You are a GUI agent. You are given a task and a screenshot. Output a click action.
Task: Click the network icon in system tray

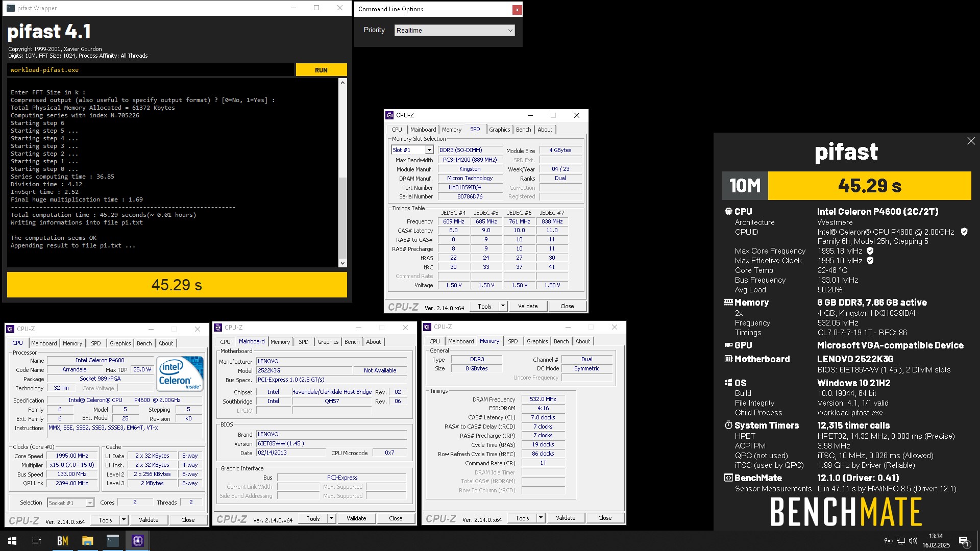point(901,541)
